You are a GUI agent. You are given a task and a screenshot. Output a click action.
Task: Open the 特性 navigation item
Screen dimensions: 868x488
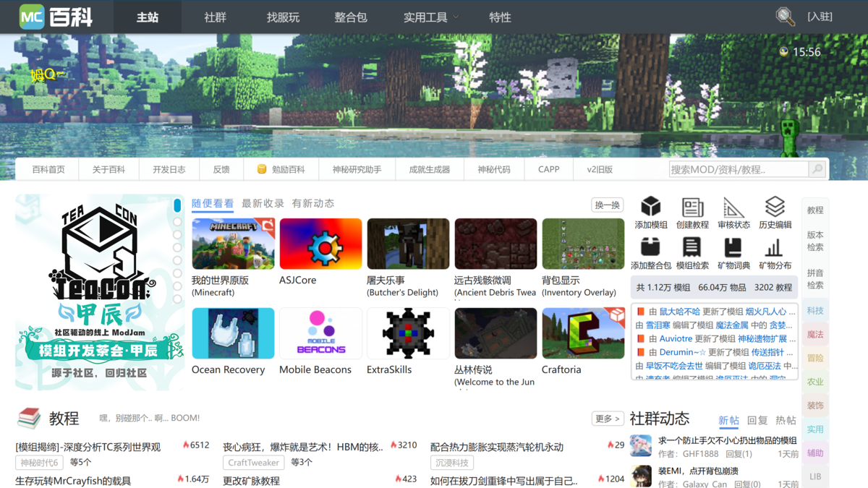(x=500, y=17)
